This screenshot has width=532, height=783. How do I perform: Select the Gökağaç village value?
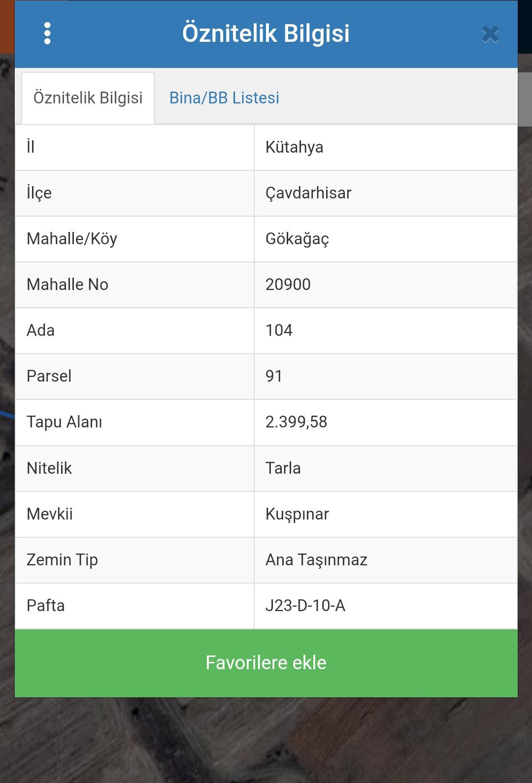[x=297, y=239]
